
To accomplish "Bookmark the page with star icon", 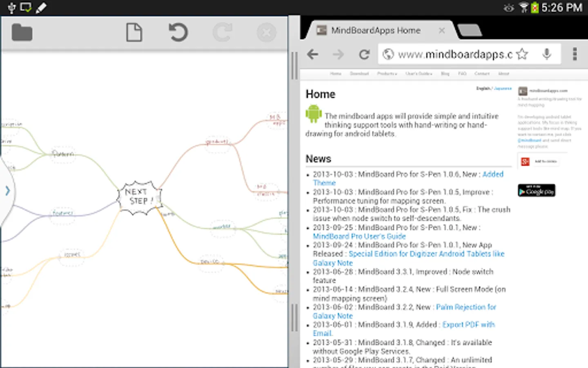I will (522, 54).
